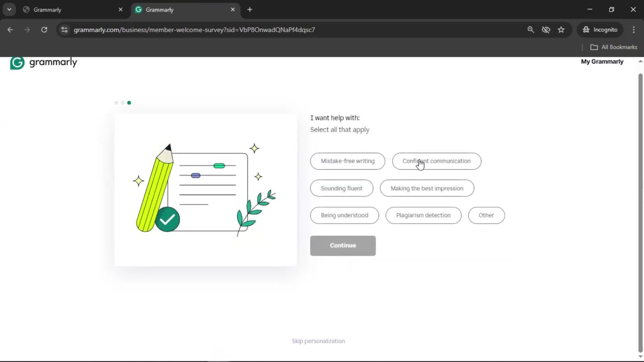Open a new tab with plus icon
This screenshot has width=644, height=362.
tap(250, 9)
